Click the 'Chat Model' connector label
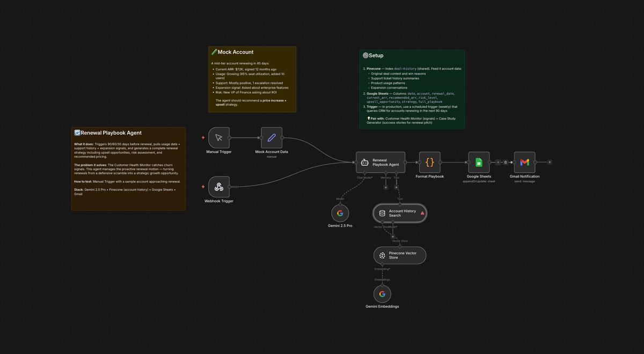This screenshot has height=354, width=644. click(x=365, y=177)
